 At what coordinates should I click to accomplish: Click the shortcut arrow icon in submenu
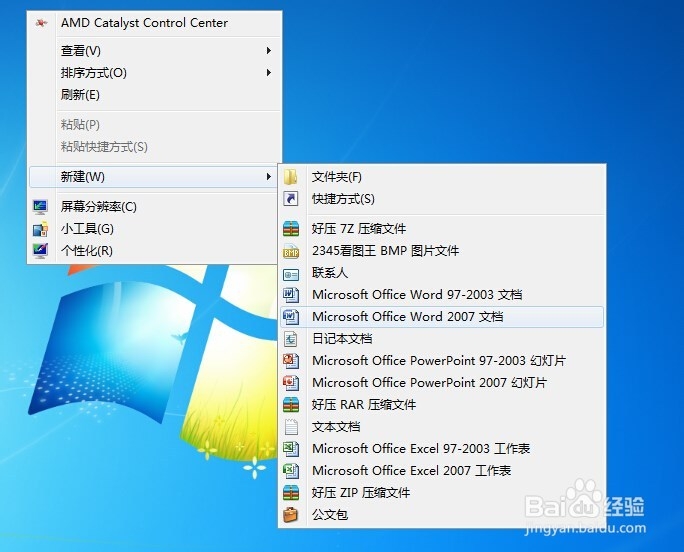tap(291, 199)
